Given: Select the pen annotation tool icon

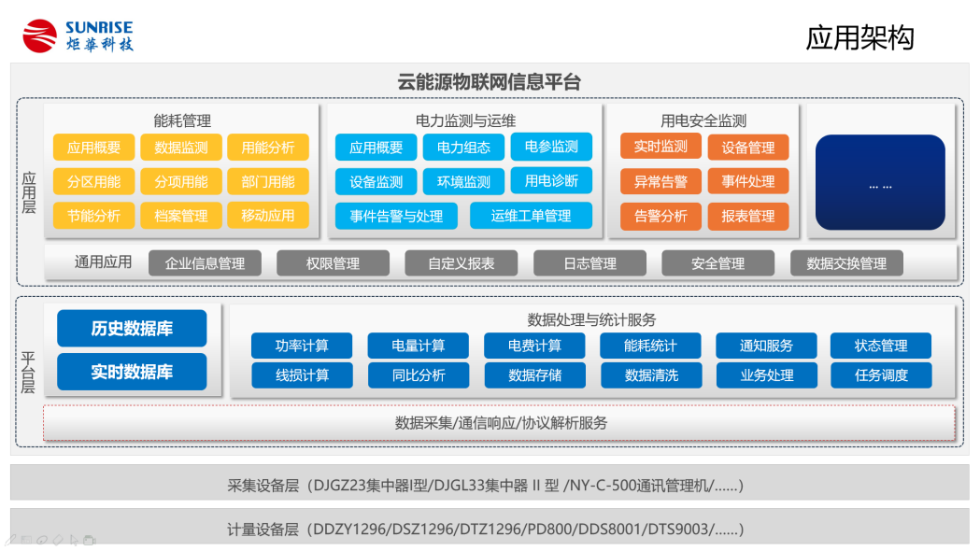Looking at the screenshot, I should tap(11, 540).
